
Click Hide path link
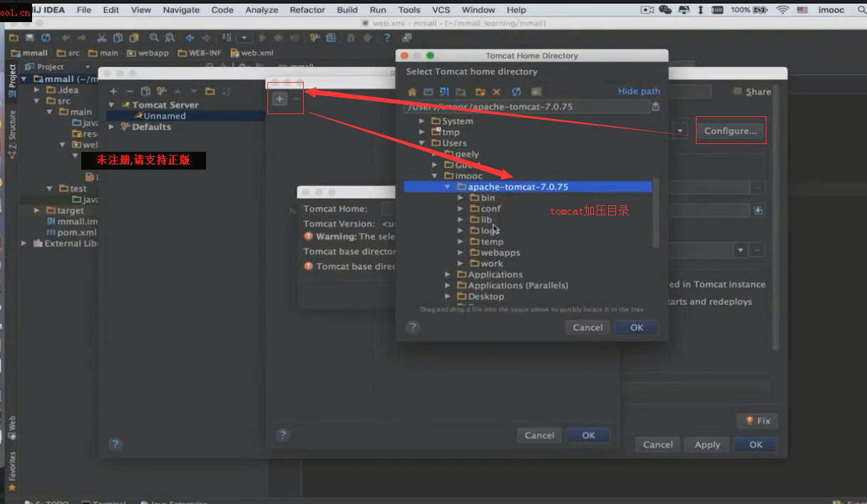coord(639,91)
